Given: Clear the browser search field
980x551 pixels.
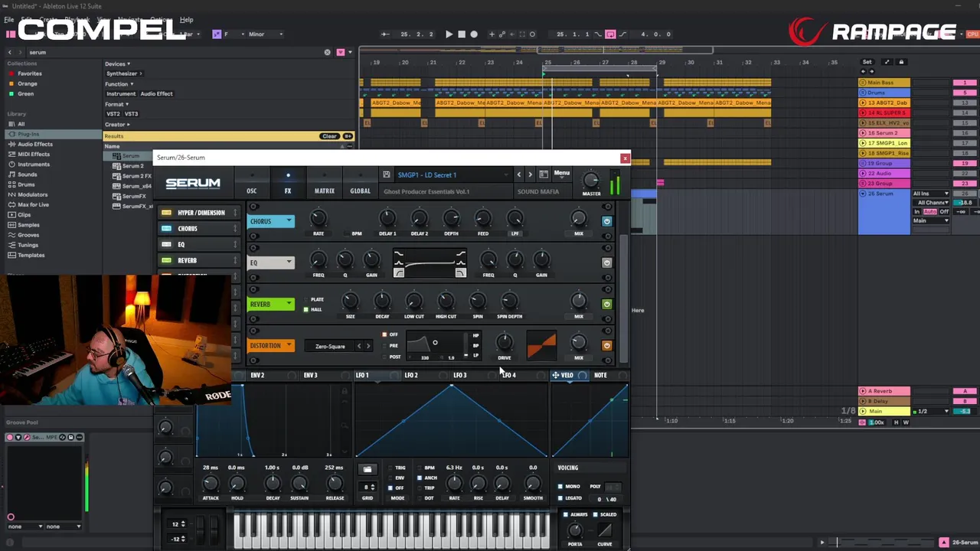Looking at the screenshot, I should (x=328, y=52).
